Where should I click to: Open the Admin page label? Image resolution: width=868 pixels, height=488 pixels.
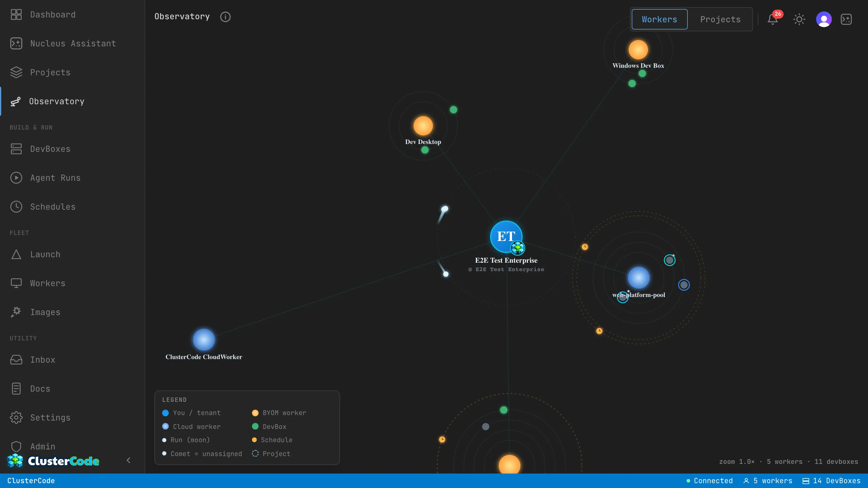click(x=43, y=446)
